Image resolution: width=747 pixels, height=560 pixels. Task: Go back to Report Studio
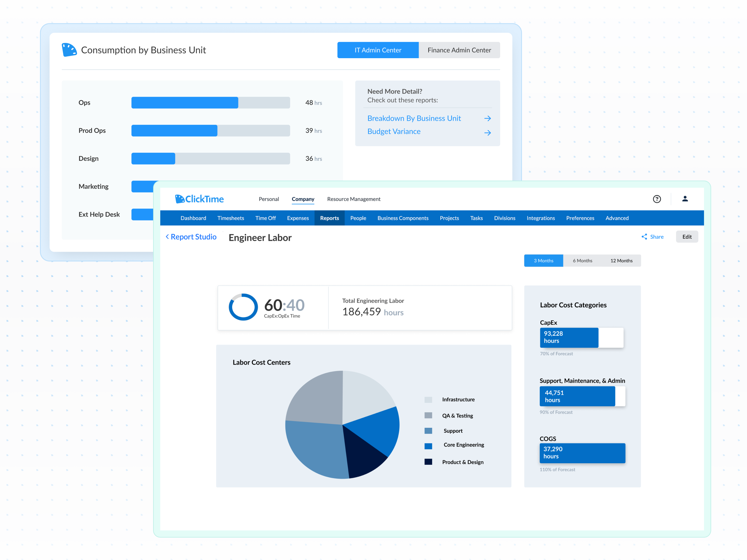[191, 237]
